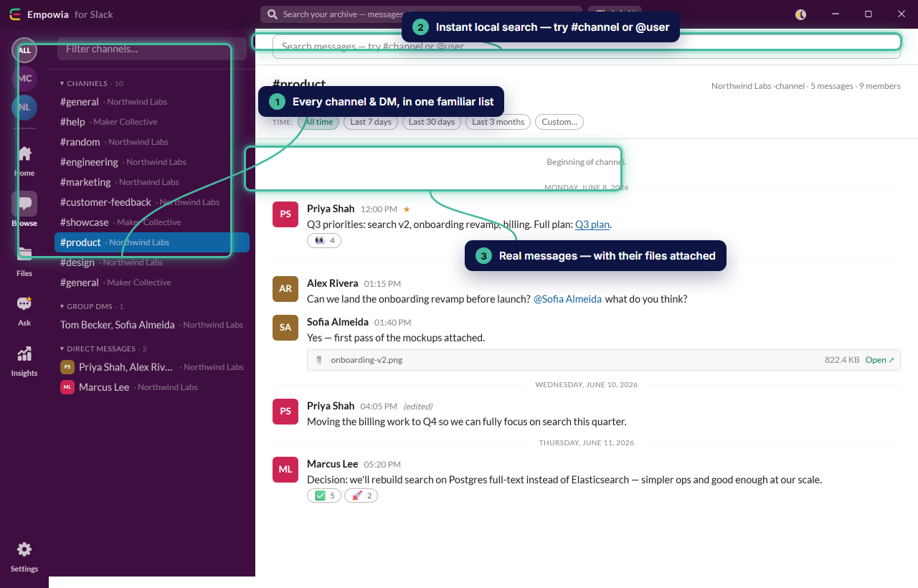Select the NL workspace avatar
This screenshot has height=588, width=918.
tap(24, 108)
